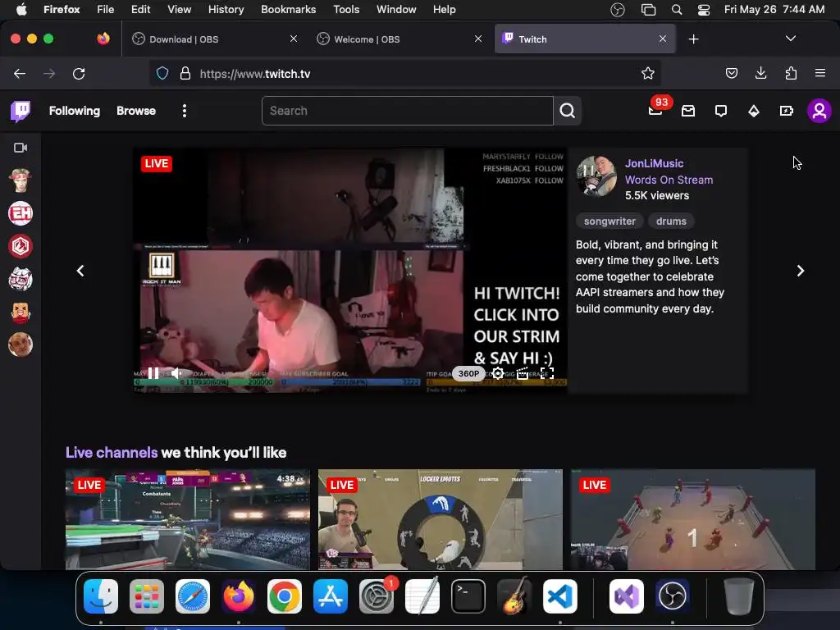Open the Bits diamond icon
Image resolution: width=840 pixels, height=630 pixels.
click(754, 111)
